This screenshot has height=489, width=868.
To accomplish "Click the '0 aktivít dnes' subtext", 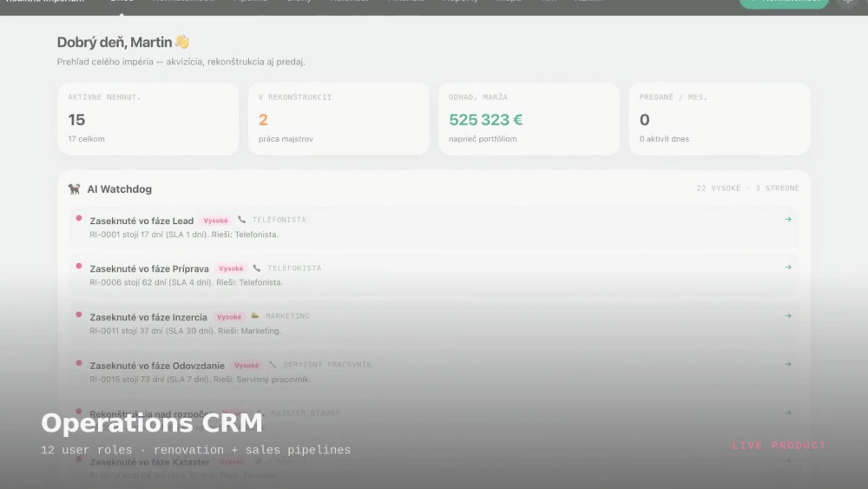I will [664, 139].
